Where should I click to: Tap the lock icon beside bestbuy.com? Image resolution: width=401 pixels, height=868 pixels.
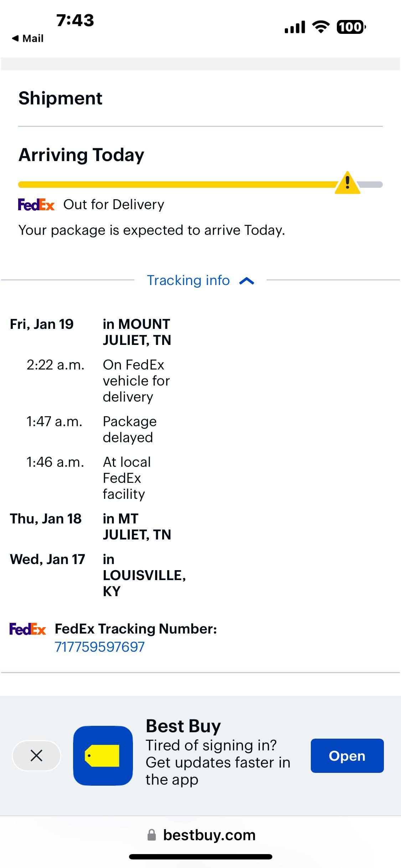coord(152,835)
